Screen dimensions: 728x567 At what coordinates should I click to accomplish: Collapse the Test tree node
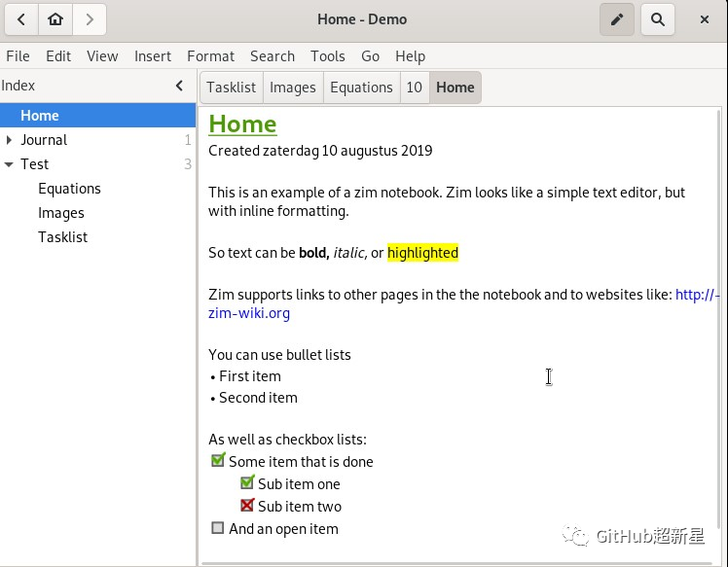tap(9, 164)
